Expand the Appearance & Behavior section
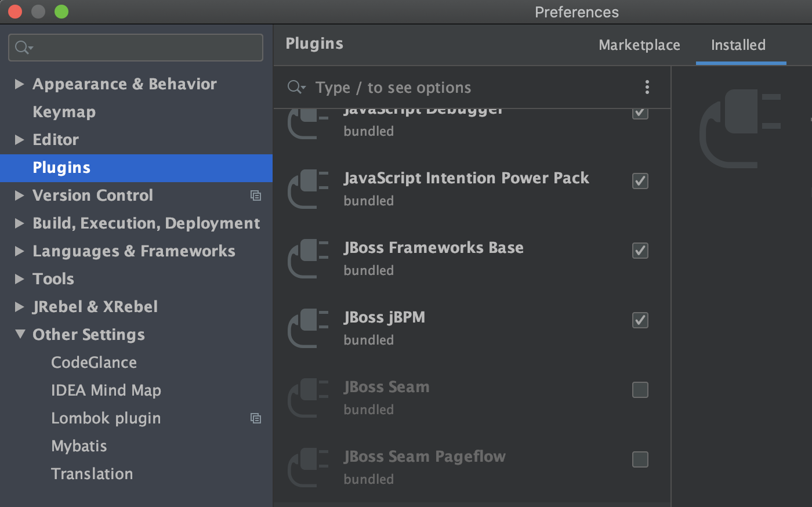812x507 pixels. pos(20,84)
